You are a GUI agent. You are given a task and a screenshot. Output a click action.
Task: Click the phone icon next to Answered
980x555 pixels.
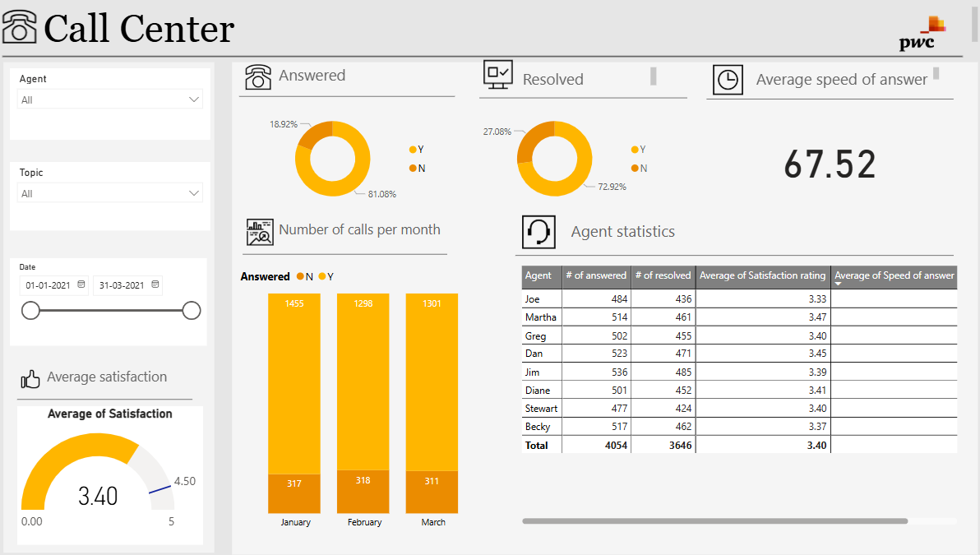point(258,76)
